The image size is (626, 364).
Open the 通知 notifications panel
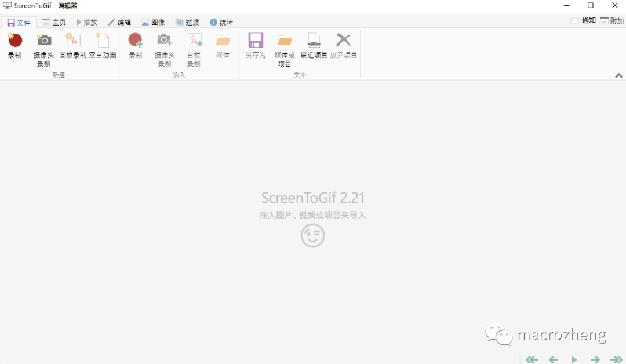tap(583, 20)
